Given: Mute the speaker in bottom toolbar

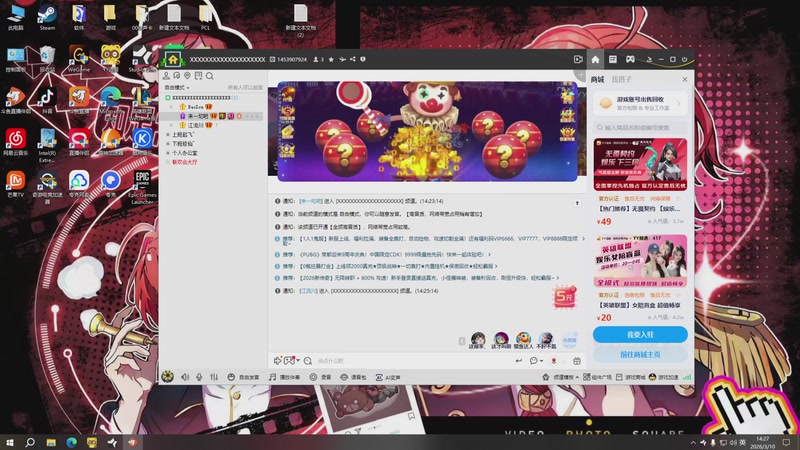Looking at the screenshot, I should pyautogui.click(x=185, y=377).
